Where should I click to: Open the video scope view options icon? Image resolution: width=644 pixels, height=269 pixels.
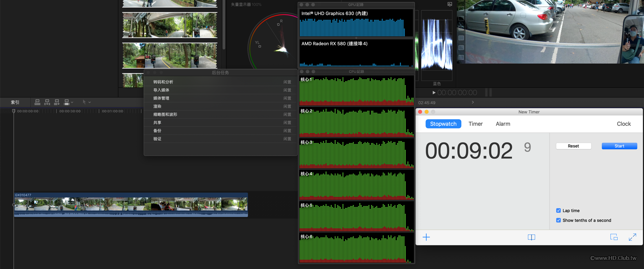[450, 4]
